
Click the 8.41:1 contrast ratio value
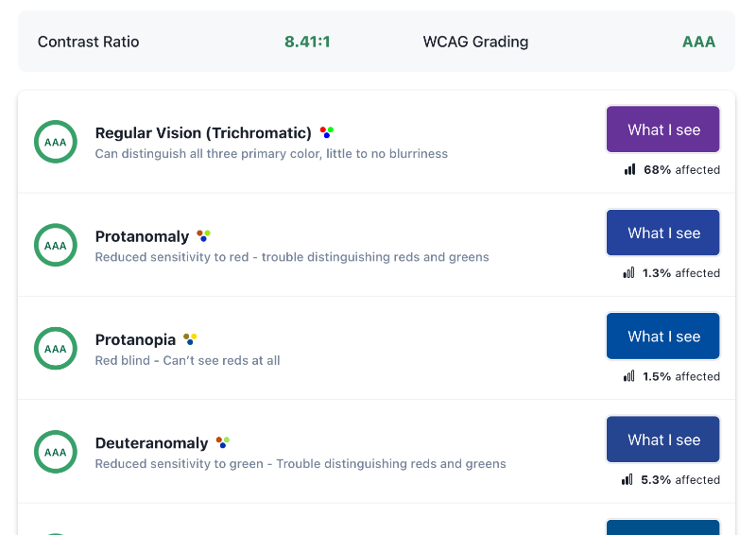point(307,42)
